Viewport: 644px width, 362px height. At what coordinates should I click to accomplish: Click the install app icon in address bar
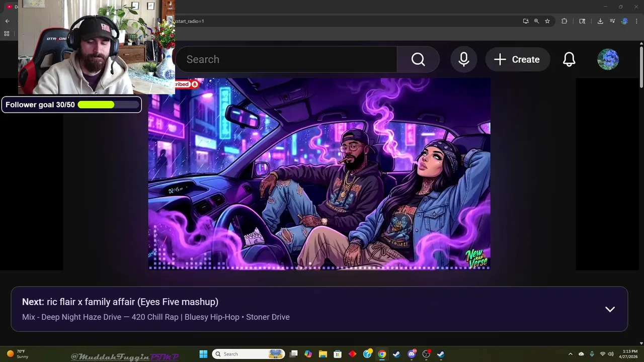point(526,21)
